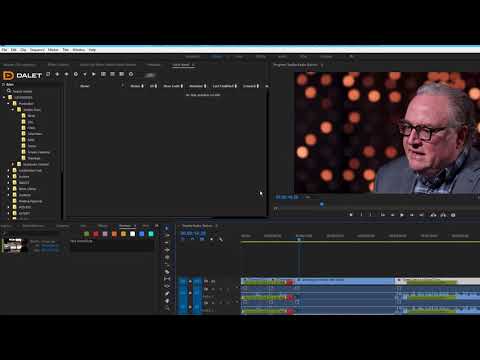Toggle the cyan marker color filter
The image size is (480, 360).
[151, 234]
